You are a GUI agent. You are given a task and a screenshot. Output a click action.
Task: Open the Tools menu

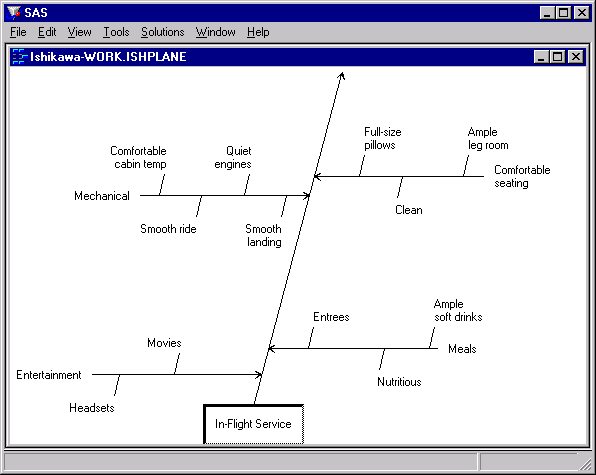point(116,32)
